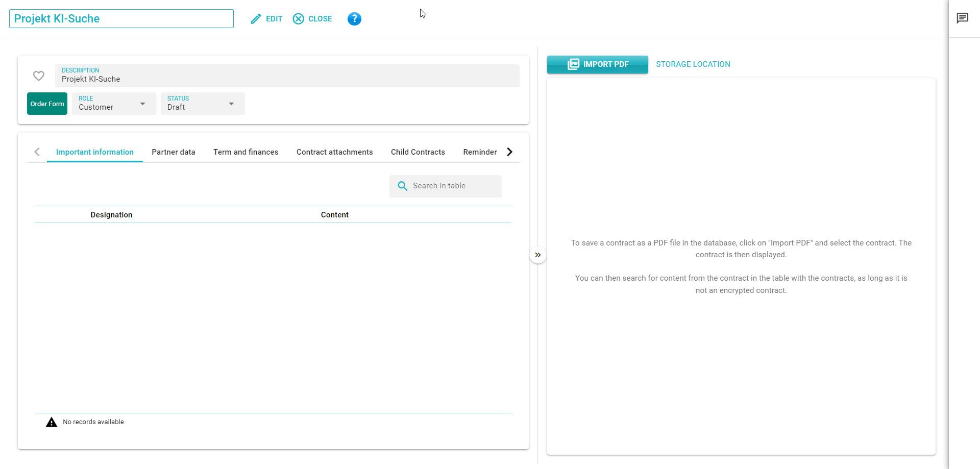Click the Close circle-x icon

point(299,19)
